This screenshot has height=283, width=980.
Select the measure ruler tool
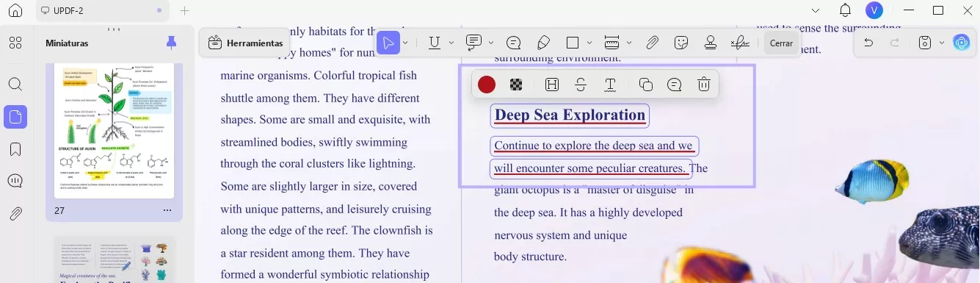click(x=612, y=43)
